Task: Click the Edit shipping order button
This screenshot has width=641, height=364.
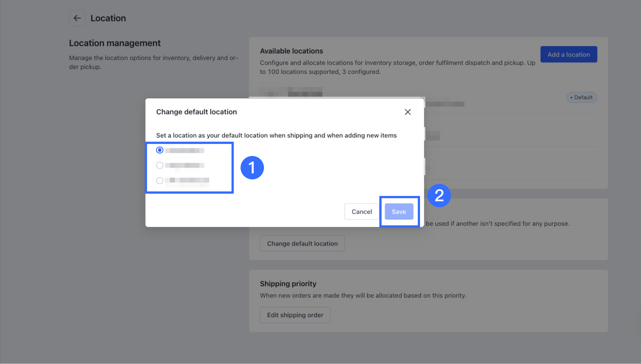Action: (295, 315)
